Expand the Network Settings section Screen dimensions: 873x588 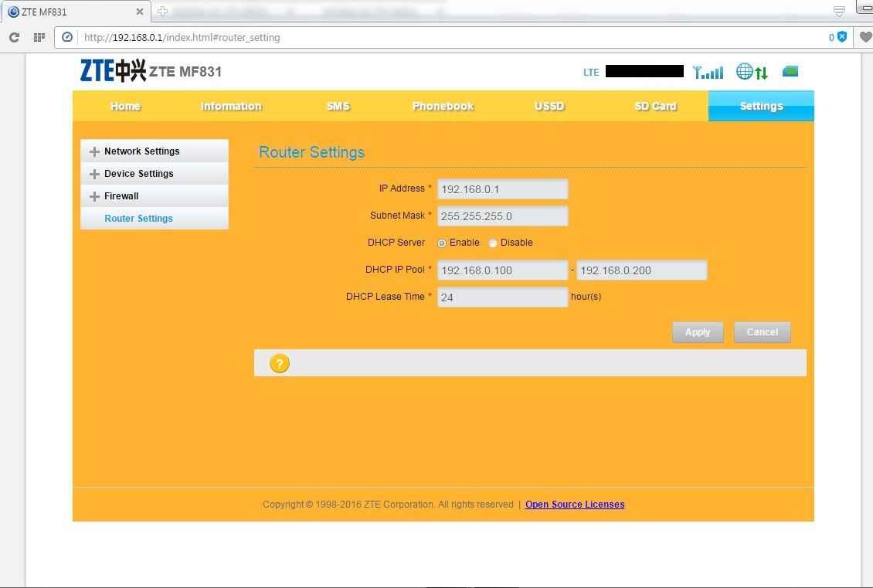coord(155,151)
